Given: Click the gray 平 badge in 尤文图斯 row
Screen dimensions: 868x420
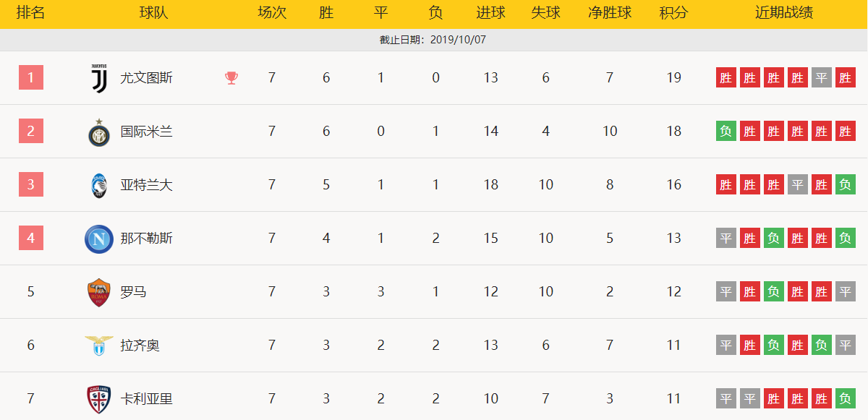Looking at the screenshot, I should (821, 77).
